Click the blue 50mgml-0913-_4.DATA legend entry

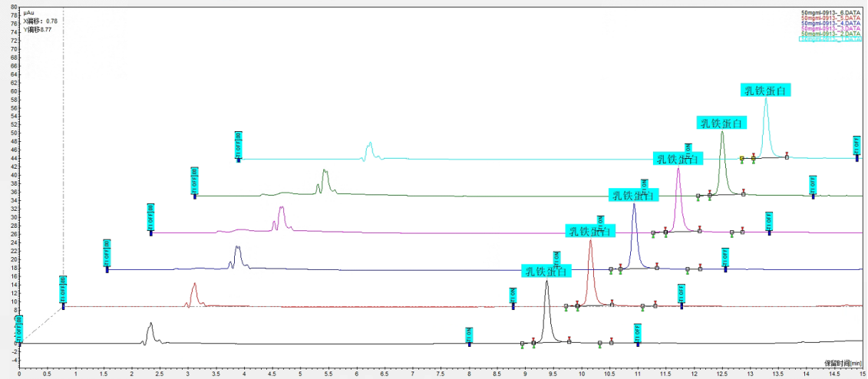pos(831,23)
